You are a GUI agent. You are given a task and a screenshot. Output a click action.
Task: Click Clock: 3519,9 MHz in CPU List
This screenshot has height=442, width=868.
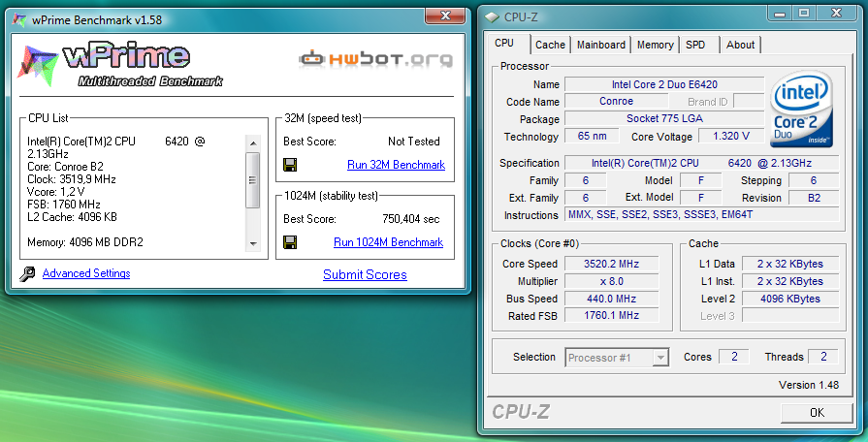point(72,179)
